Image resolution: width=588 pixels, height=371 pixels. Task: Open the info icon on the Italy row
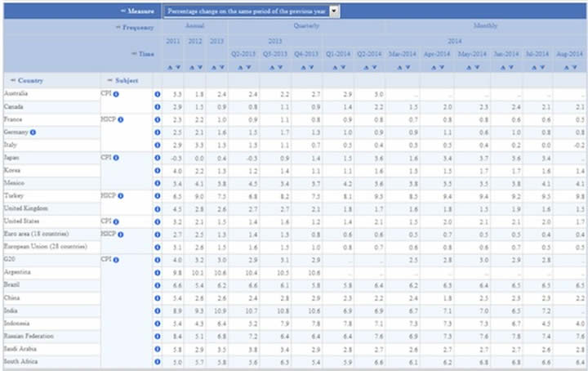(x=158, y=145)
